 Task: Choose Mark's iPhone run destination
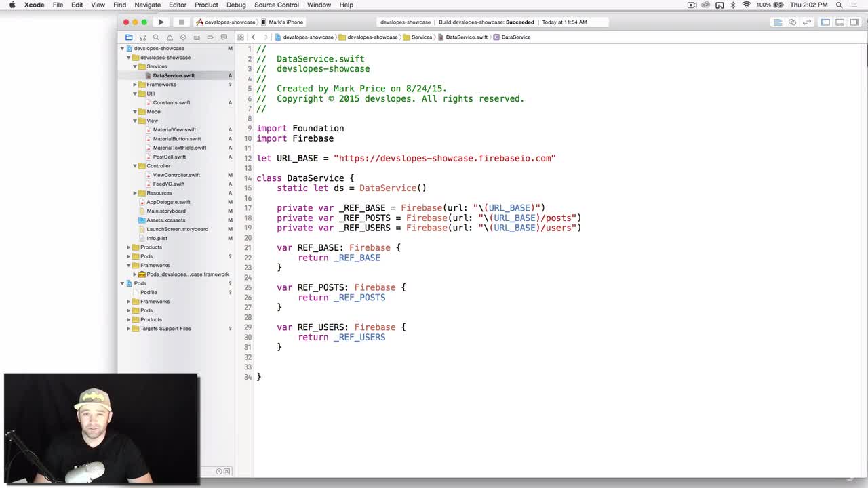283,22
